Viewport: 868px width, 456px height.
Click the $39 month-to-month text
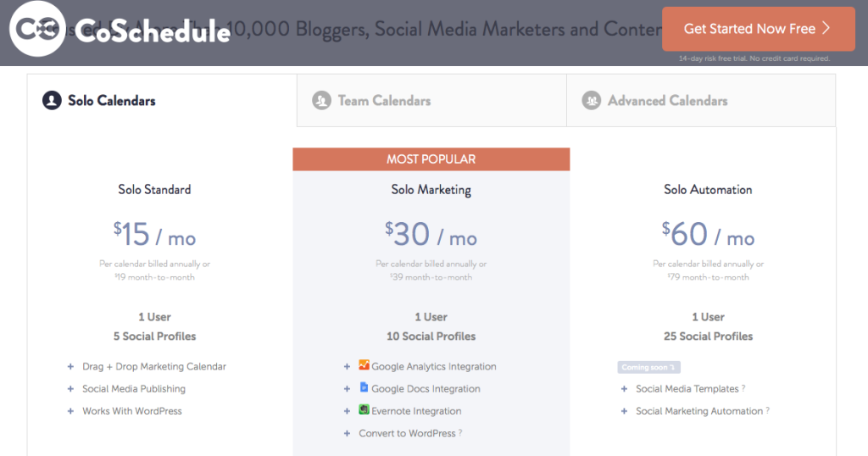pos(431,277)
